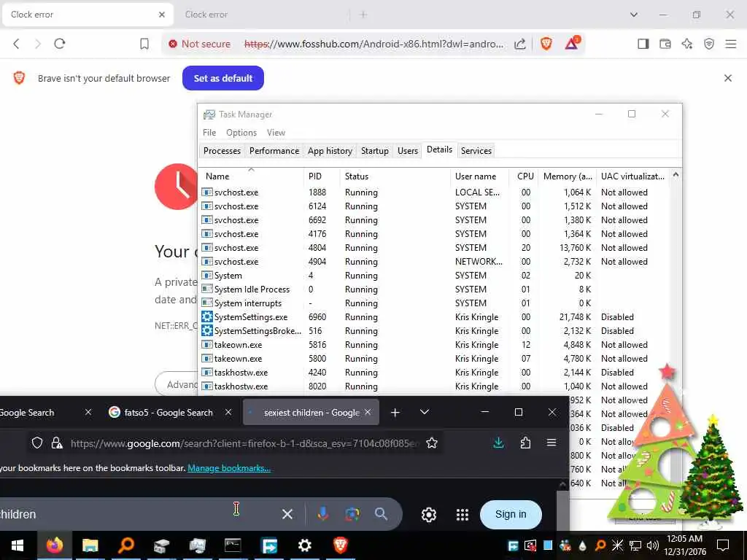Bookmark page with Firefox star icon
747x560 pixels.
pos(432,443)
